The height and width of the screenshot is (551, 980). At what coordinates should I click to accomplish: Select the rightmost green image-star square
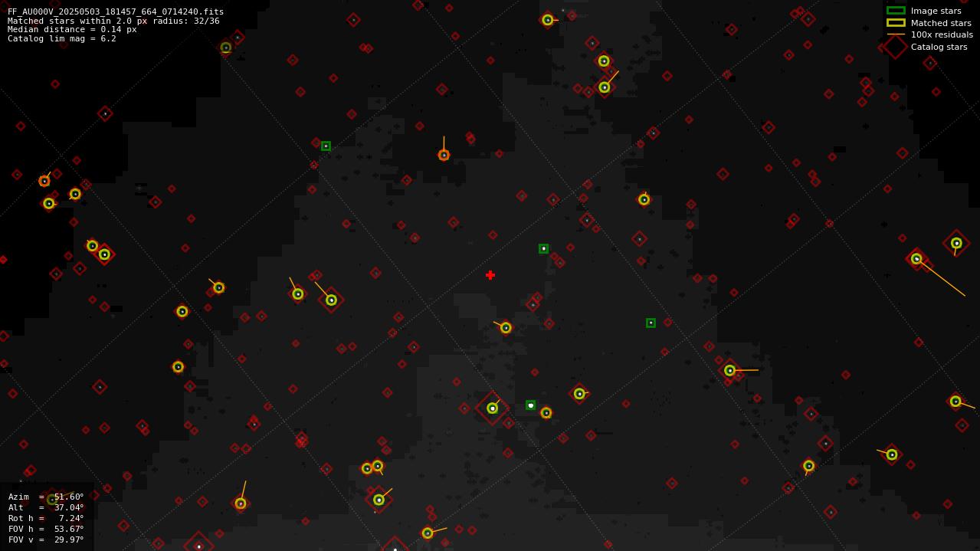click(651, 323)
